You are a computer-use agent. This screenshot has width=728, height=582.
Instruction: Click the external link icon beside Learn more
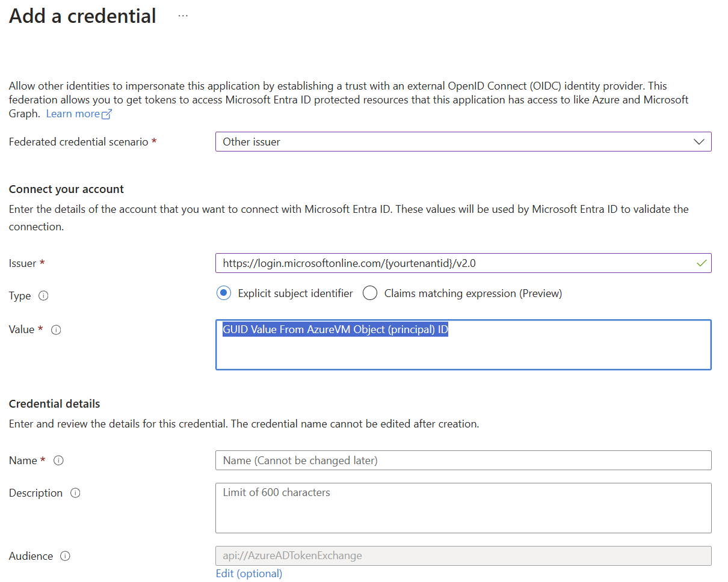107,114
